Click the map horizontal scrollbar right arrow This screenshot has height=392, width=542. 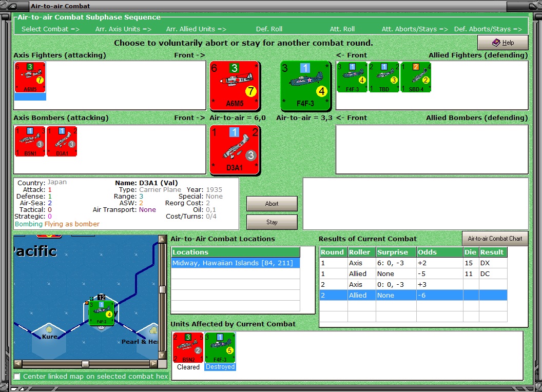[154, 364]
